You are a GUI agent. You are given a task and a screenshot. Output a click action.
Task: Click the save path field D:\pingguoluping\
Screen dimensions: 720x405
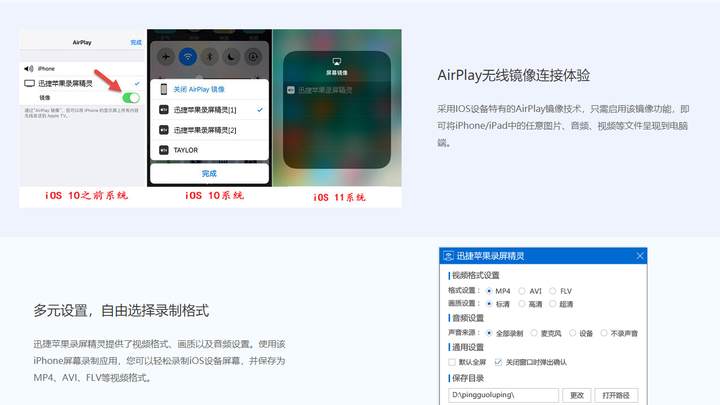pos(503,395)
